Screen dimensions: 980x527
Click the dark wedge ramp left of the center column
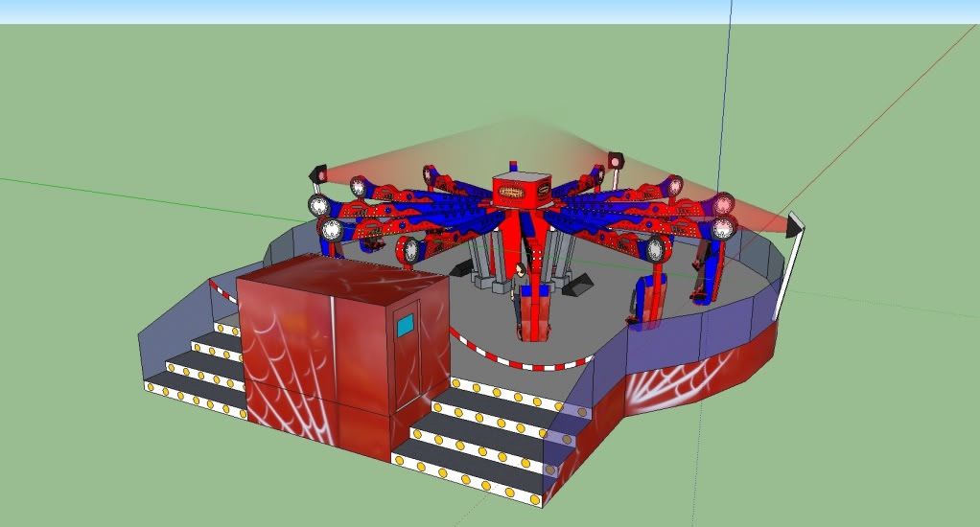click(462, 268)
